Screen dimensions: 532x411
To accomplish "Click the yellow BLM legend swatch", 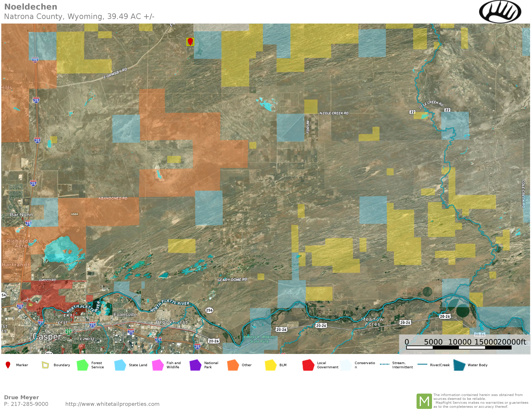I will (271, 365).
